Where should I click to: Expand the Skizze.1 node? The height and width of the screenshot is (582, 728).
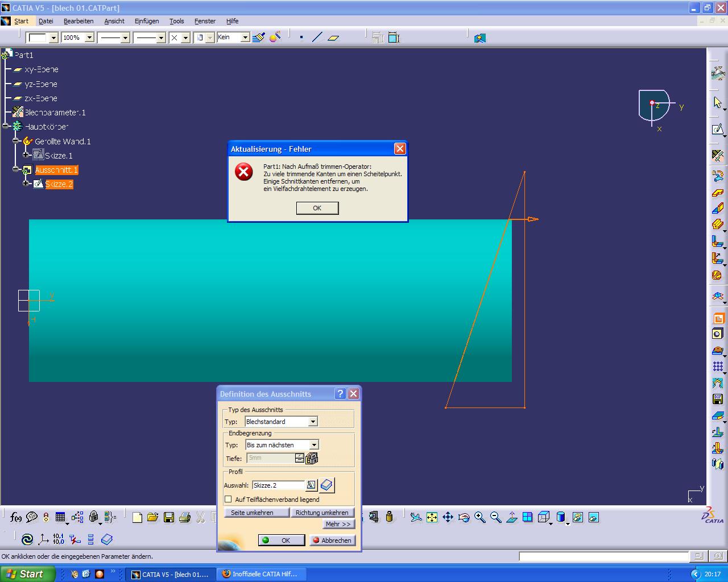click(x=26, y=155)
